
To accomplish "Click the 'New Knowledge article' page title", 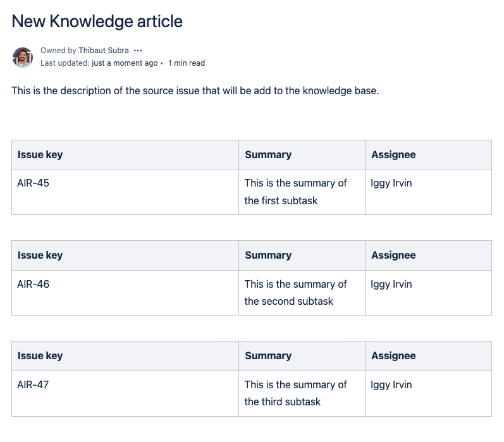I will pos(97,21).
